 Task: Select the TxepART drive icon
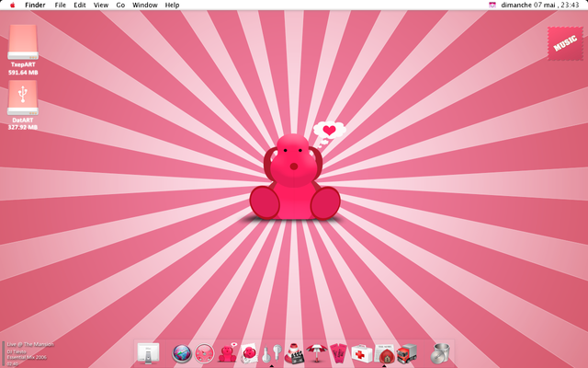point(23,41)
